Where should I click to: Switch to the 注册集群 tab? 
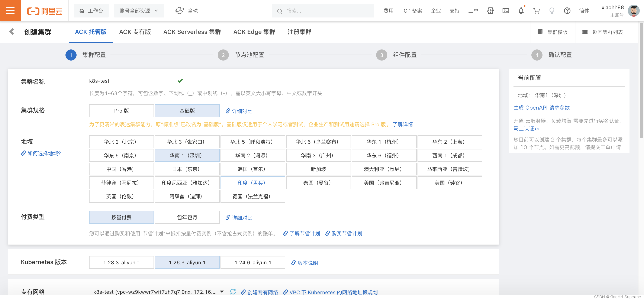(x=299, y=32)
